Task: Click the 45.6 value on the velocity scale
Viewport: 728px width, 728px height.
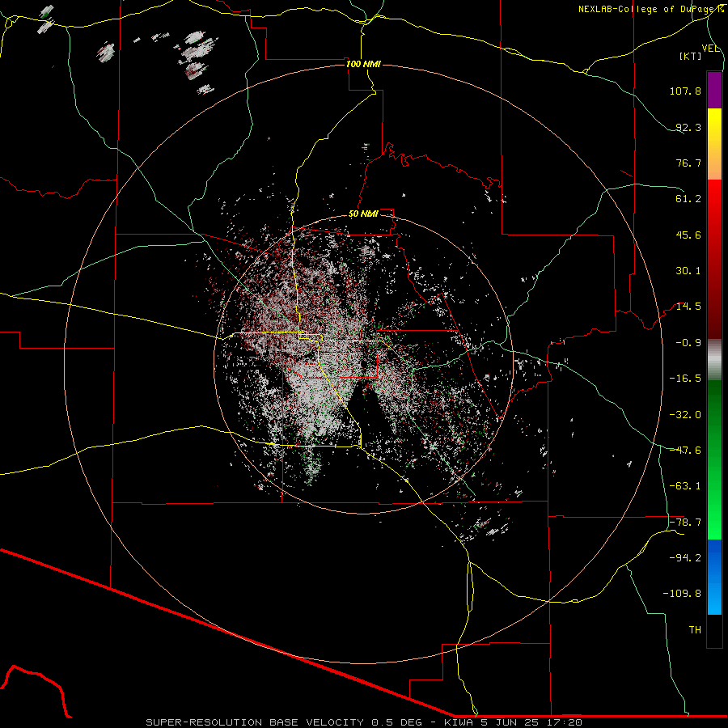Action: point(688,235)
